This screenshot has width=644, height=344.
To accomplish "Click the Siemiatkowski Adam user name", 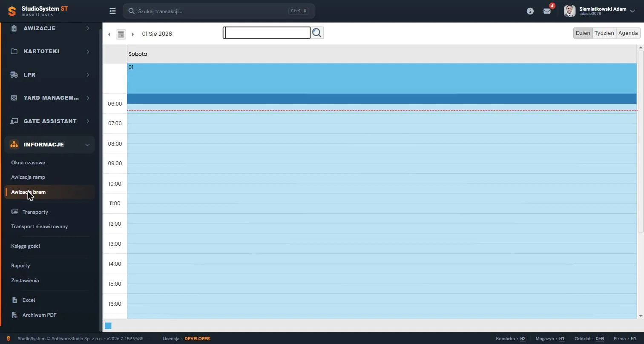I will [x=603, y=9].
